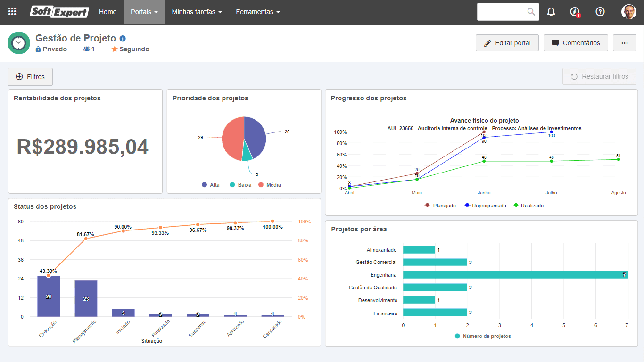Toggle Realizado series in progress chart legend
This screenshot has height=362, width=644.
(528, 206)
